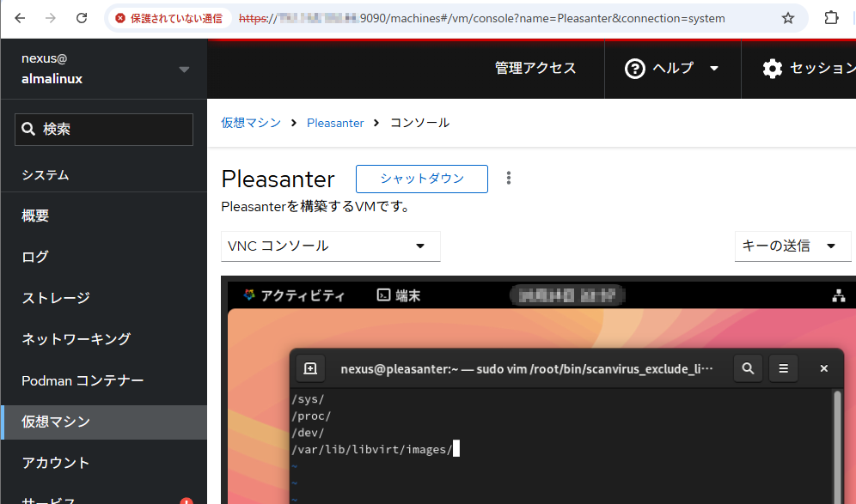Open browser extensions puzzle icon
Image resolution: width=856 pixels, height=504 pixels.
[831, 18]
